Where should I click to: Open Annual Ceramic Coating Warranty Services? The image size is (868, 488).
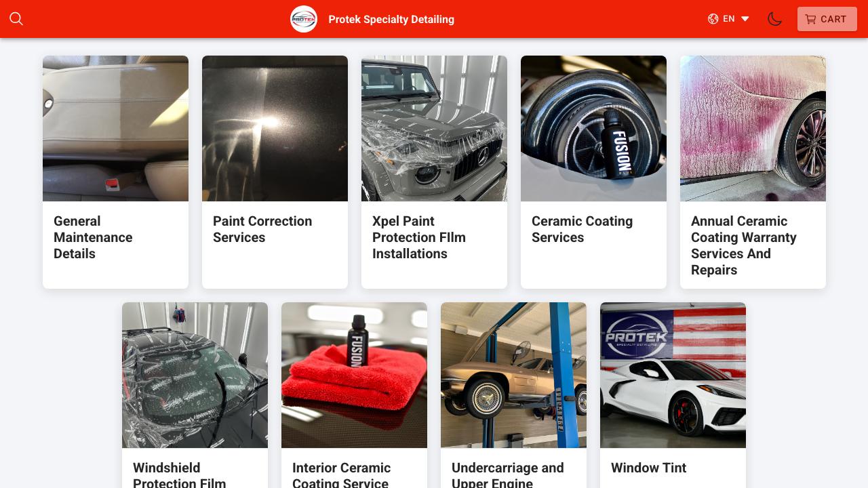[744, 245]
